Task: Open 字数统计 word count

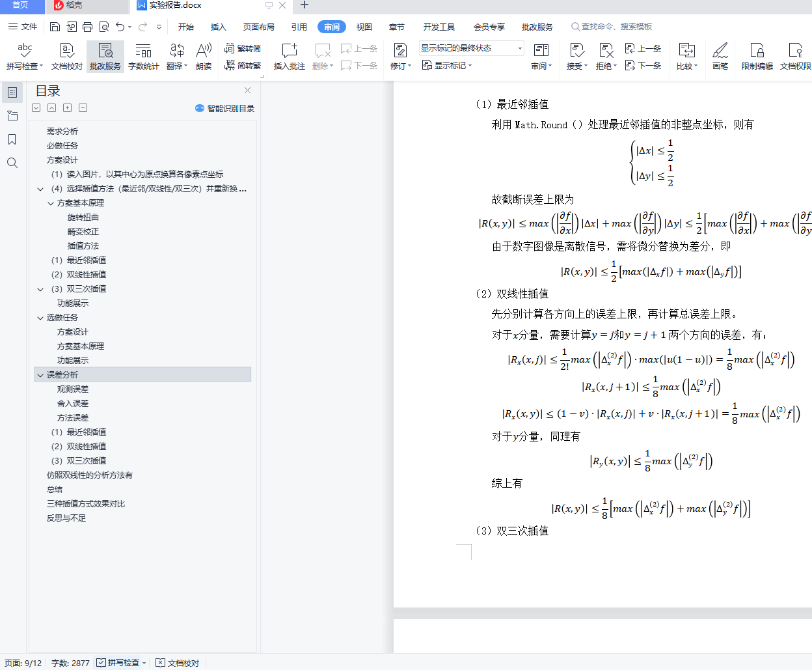Action: tap(144, 57)
